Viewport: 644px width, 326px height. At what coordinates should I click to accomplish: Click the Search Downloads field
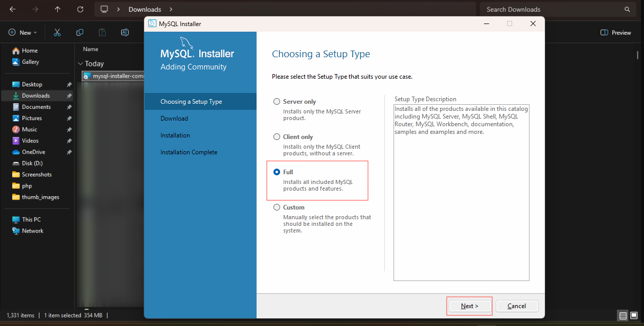click(x=557, y=9)
